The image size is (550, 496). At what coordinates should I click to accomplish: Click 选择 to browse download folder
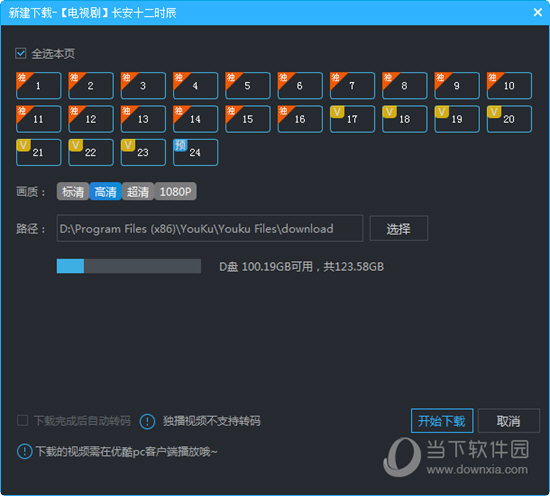(399, 228)
